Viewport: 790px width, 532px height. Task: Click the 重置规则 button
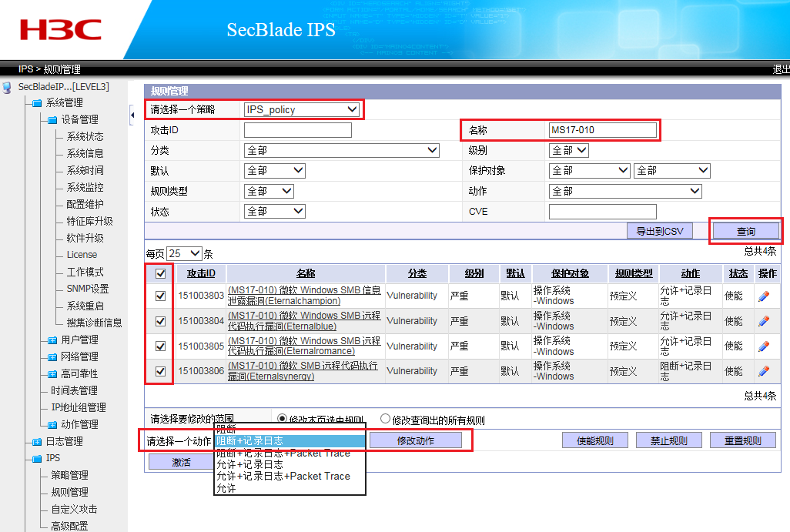(x=742, y=441)
